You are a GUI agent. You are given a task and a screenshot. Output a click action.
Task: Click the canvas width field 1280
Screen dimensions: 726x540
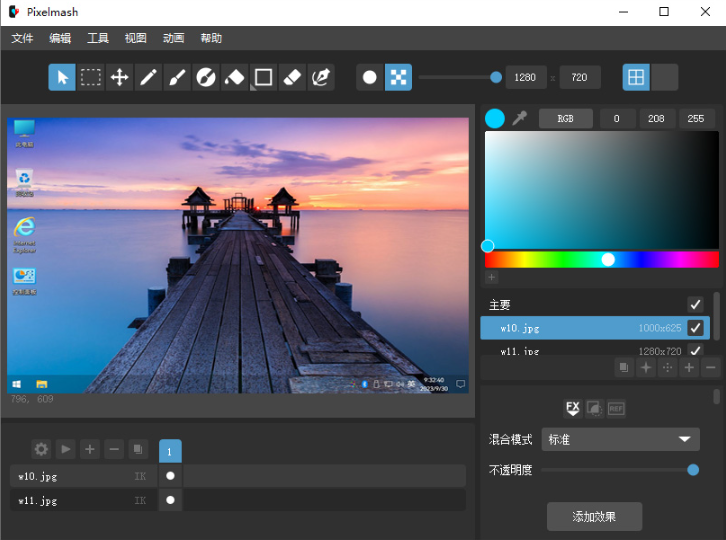[x=525, y=77]
